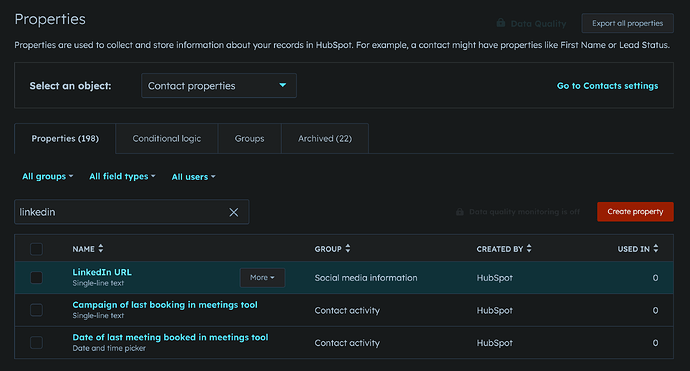The height and width of the screenshot is (371, 690).
Task: Open the Contact properties object dropdown
Action: point(219,85)
